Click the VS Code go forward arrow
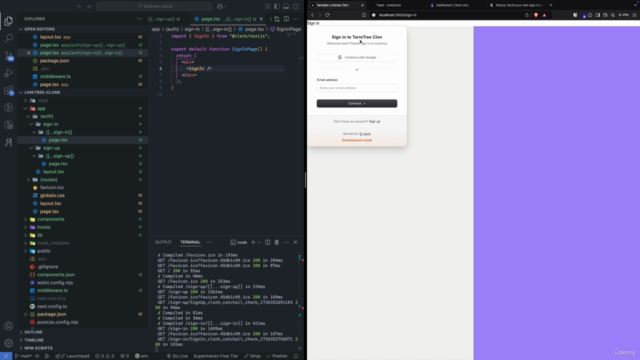Screen dimensions: 640x360 89,6
